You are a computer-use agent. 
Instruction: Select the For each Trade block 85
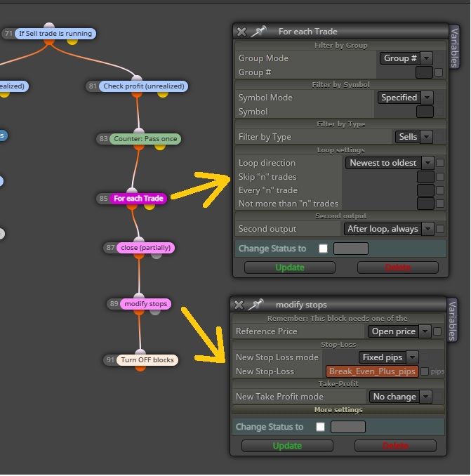138,199
